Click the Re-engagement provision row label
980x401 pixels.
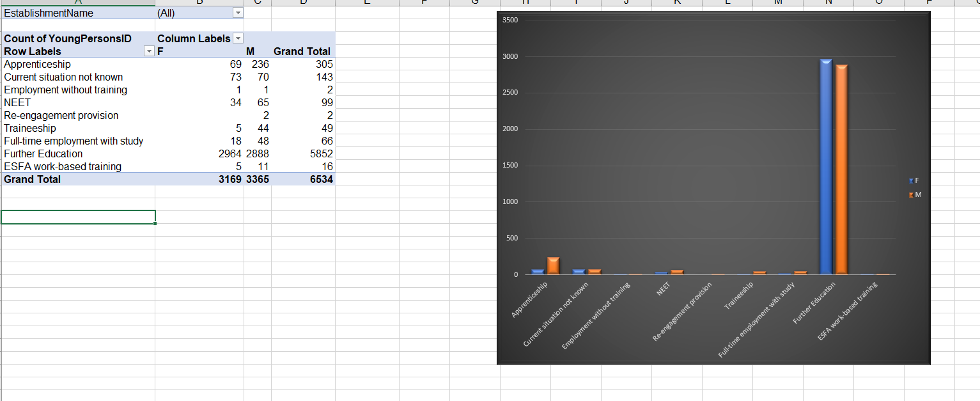coord(61,115)
